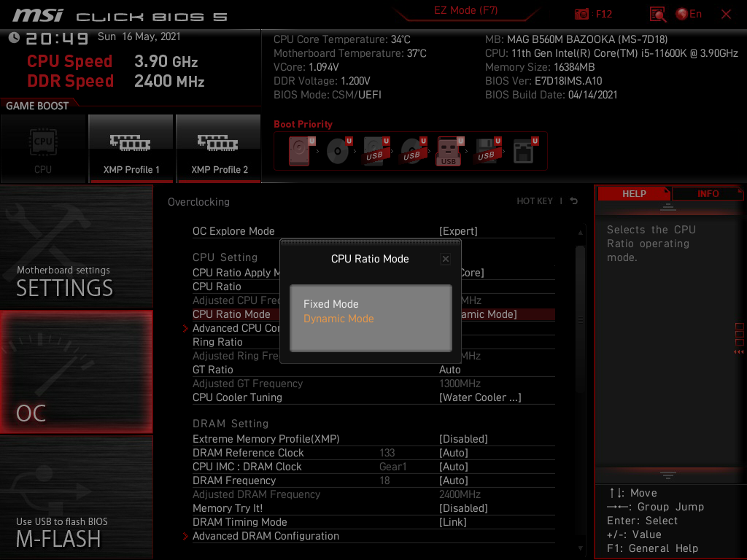Select the DRAM Timing Mode label
747x560 pixels.
pos(239,522)
